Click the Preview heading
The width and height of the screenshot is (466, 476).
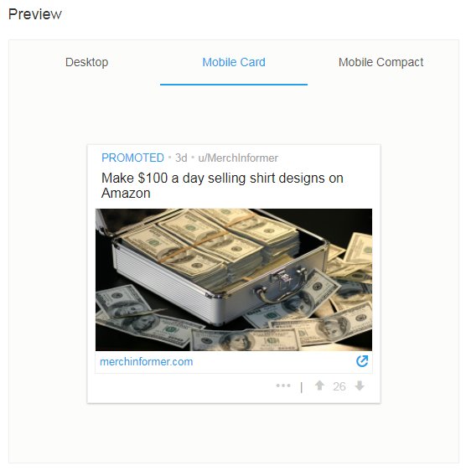point(35,14)
